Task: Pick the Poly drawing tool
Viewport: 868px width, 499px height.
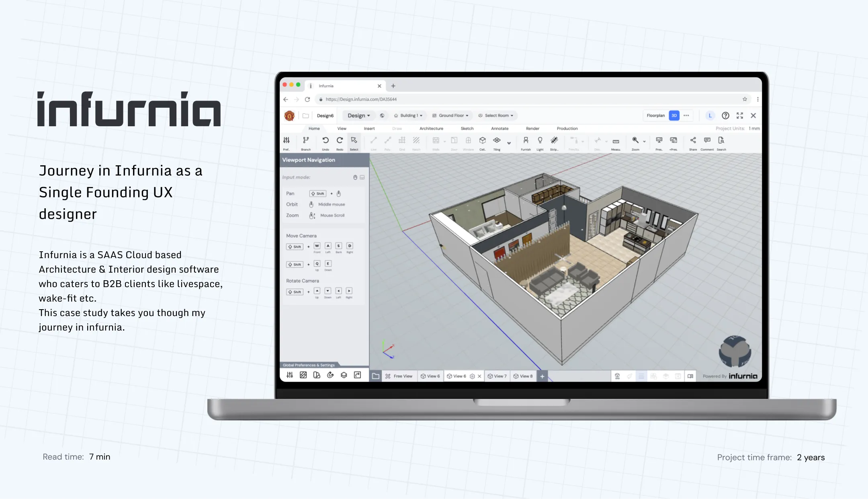Action: pos(387,143)
